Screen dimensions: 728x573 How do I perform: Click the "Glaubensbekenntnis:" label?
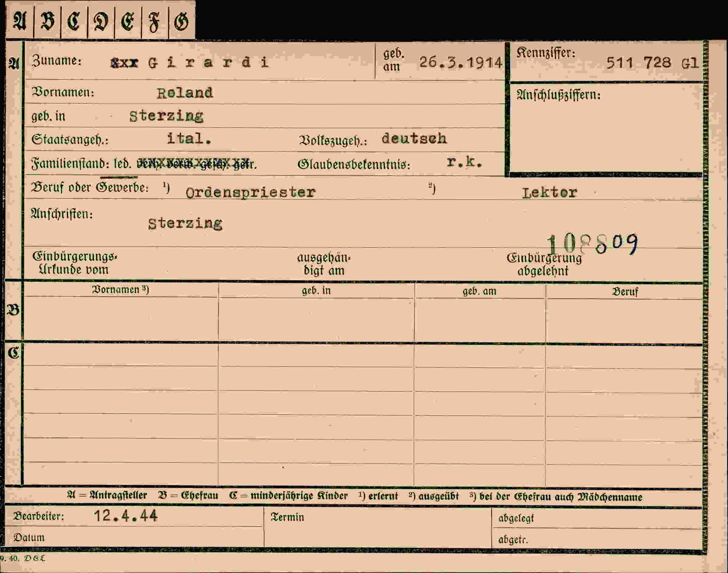[x=354, y=164]
